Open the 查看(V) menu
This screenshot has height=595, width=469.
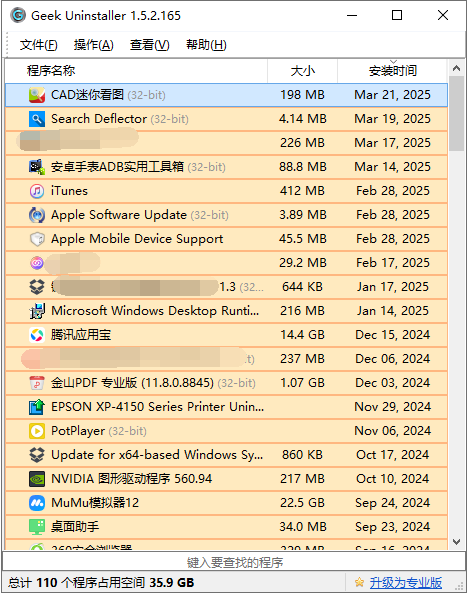(150, 45)
